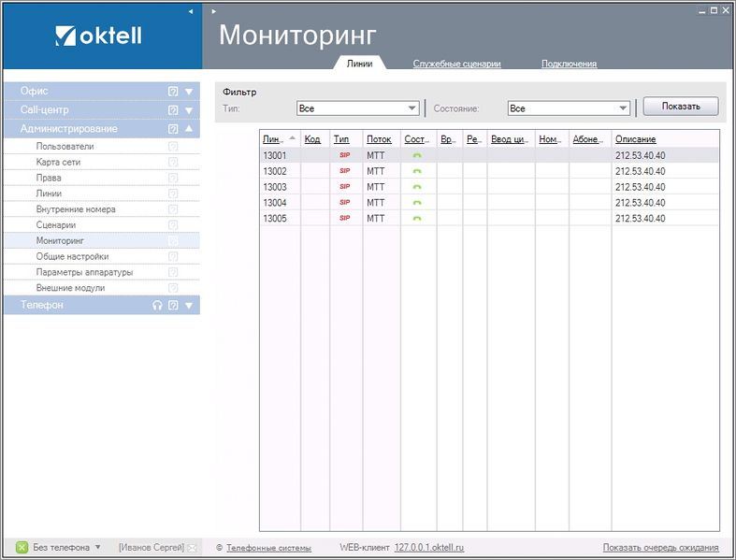Sort table by Абоне.. column header
736x560 pixels.
[587, 139]
